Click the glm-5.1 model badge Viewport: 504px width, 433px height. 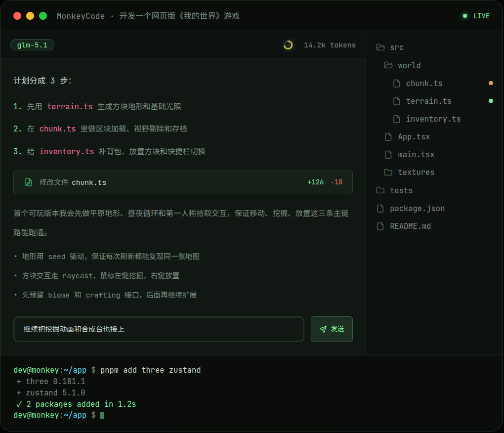(32, 45)
